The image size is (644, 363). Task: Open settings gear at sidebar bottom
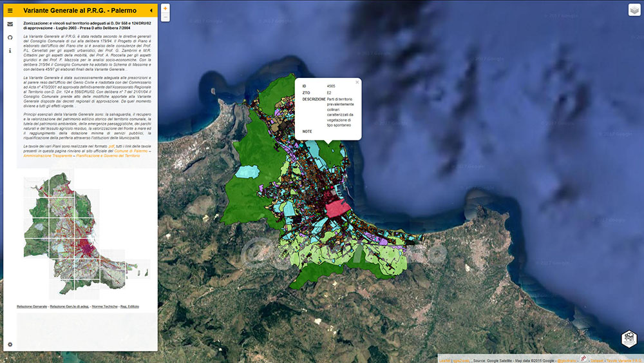click(10, 344)
